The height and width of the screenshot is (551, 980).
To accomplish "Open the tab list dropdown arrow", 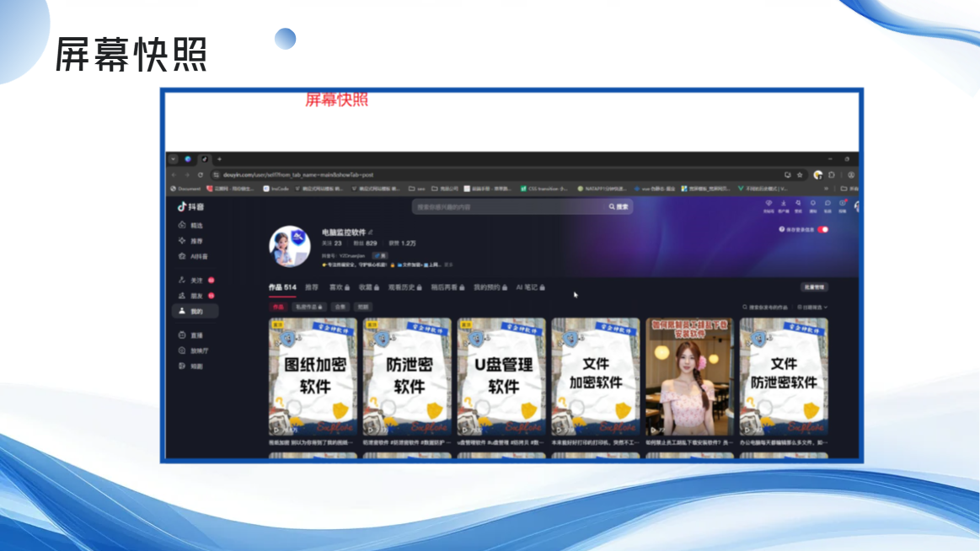I will click(173, 159).
